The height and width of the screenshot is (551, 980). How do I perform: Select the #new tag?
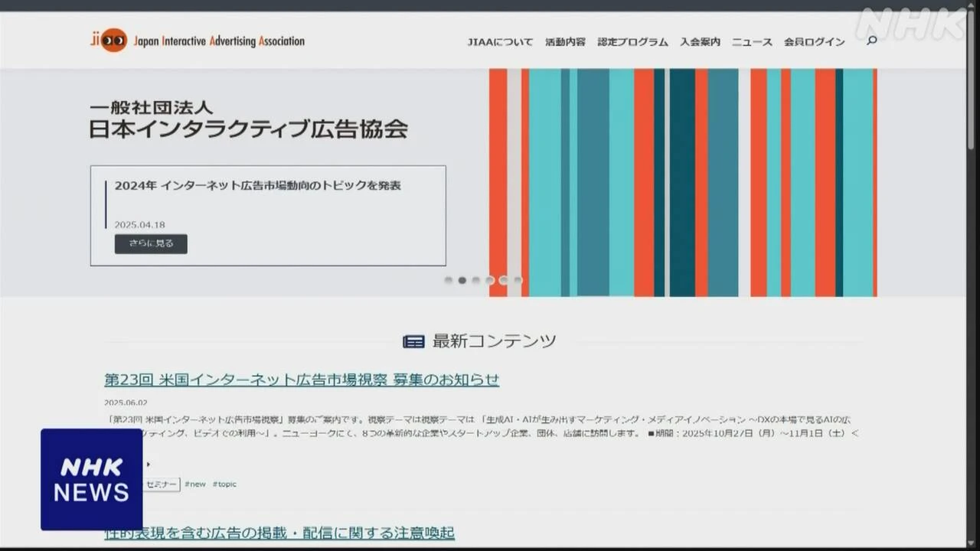pos(195,484)
